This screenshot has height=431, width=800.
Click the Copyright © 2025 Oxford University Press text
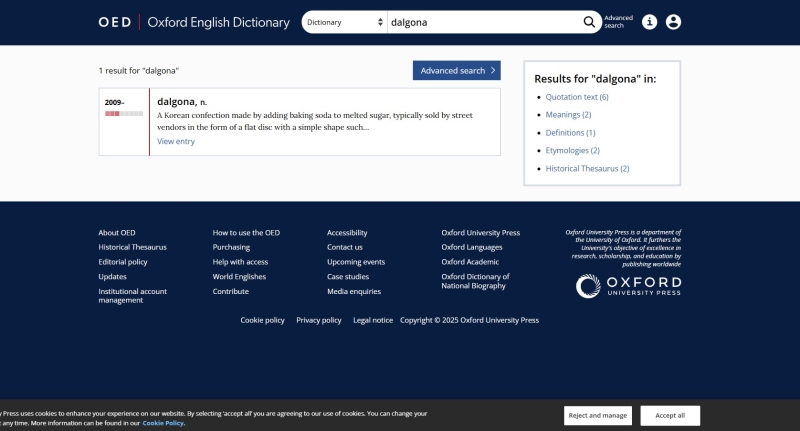coord(469,320)
